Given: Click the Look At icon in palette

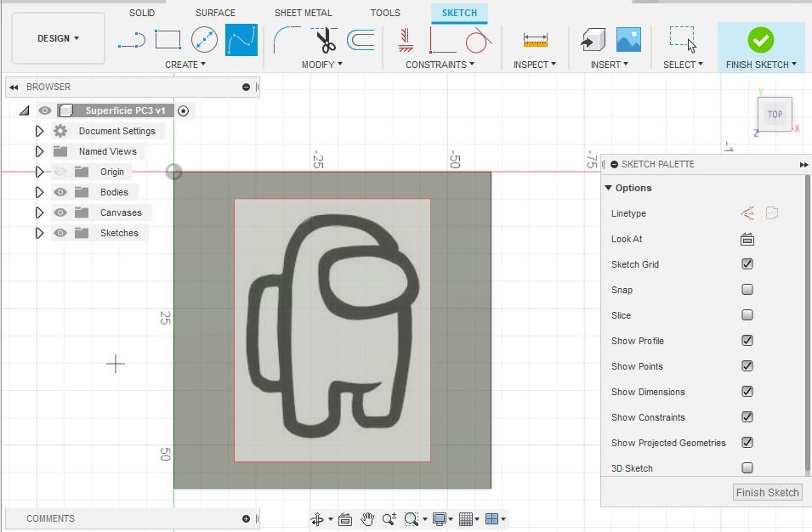Looking at the screenshot, I should (747, 239).
